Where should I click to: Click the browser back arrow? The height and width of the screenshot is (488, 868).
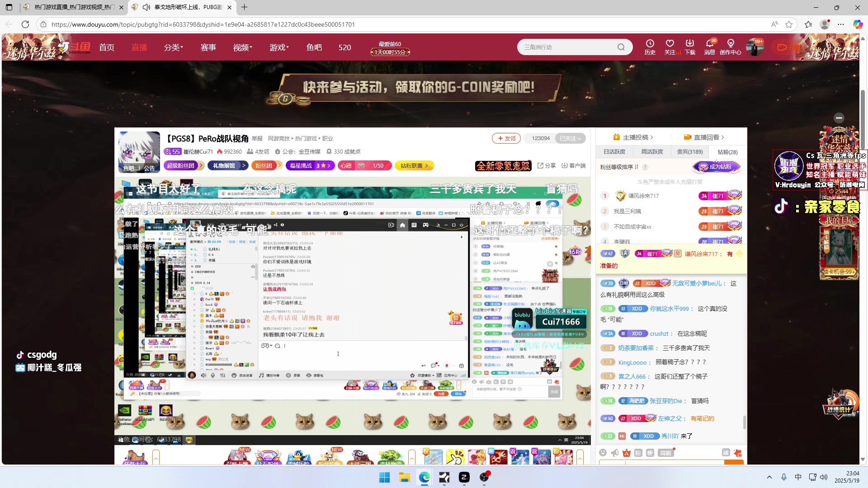9,24
